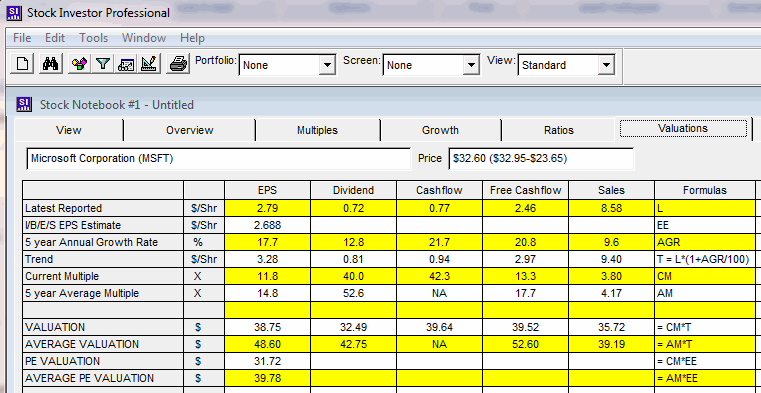Click the Dividend column header
The height and width of the screenshot is (393, 761).
click(x=353, y=190)
